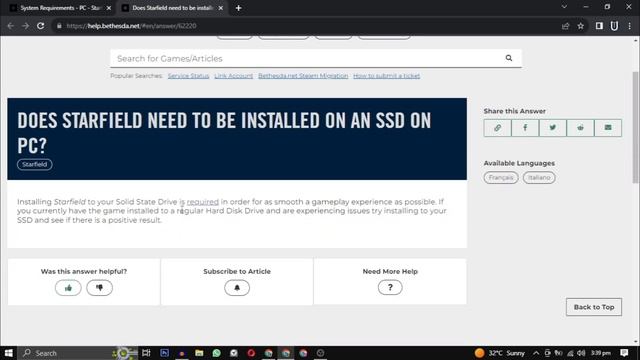Viewport: 640px width, 360px height.
Task: Open Task View on the taskbar
Action: pos(146,353)
